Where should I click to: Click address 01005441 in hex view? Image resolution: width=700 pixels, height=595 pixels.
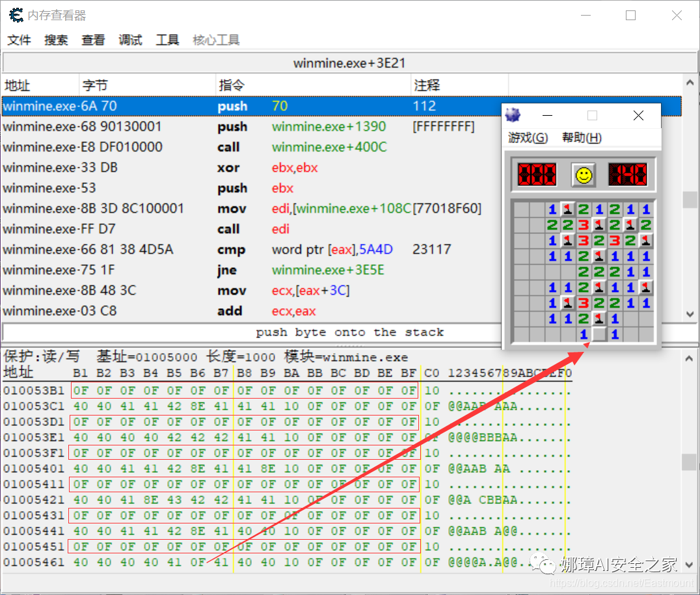click(x=34, y=531)
